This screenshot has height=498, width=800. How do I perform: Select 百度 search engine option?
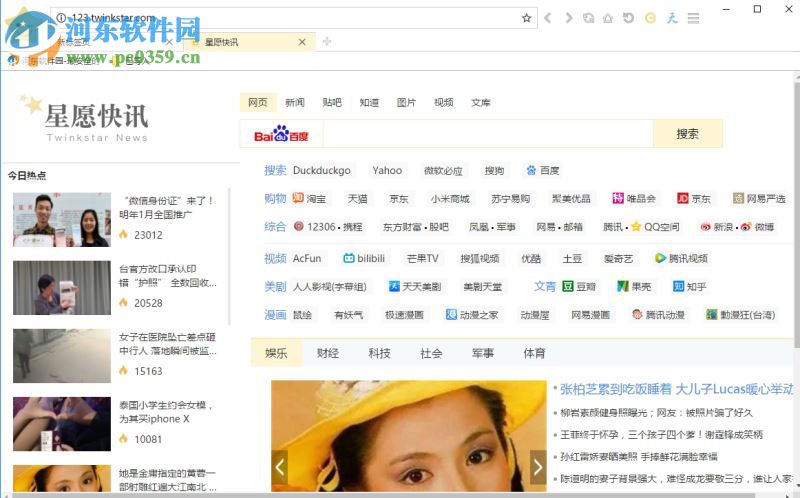point(543,170)
